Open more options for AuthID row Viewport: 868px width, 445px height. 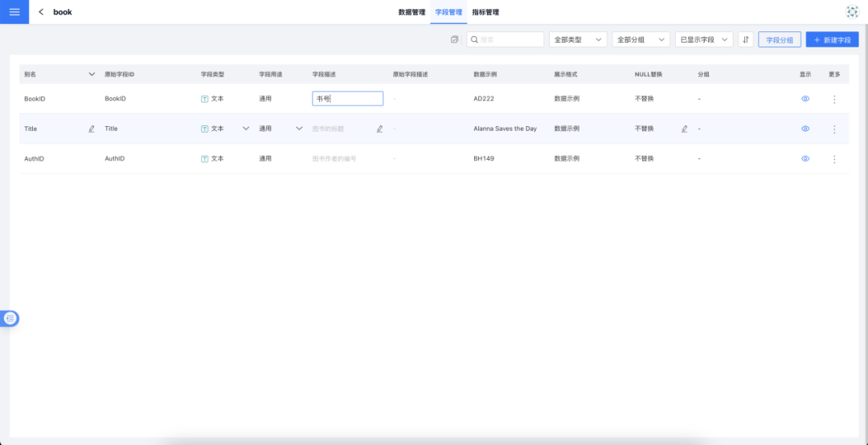point(834,159)
